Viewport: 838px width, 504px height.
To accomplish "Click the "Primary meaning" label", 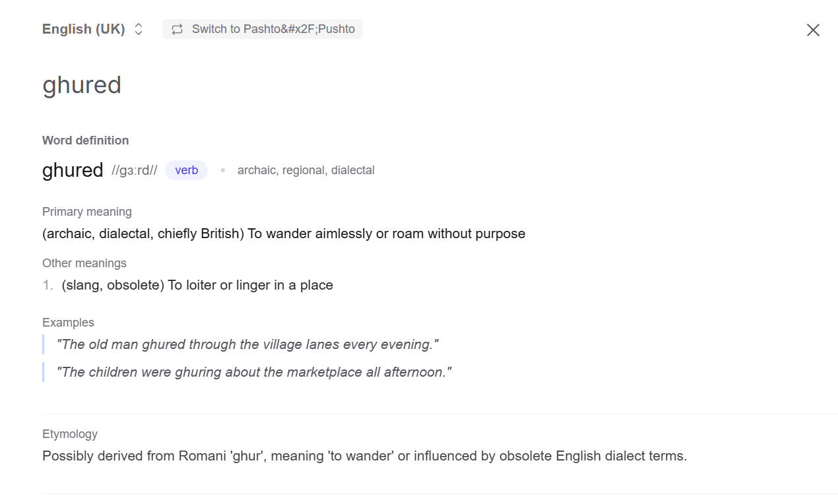I will tap(87, 212).
